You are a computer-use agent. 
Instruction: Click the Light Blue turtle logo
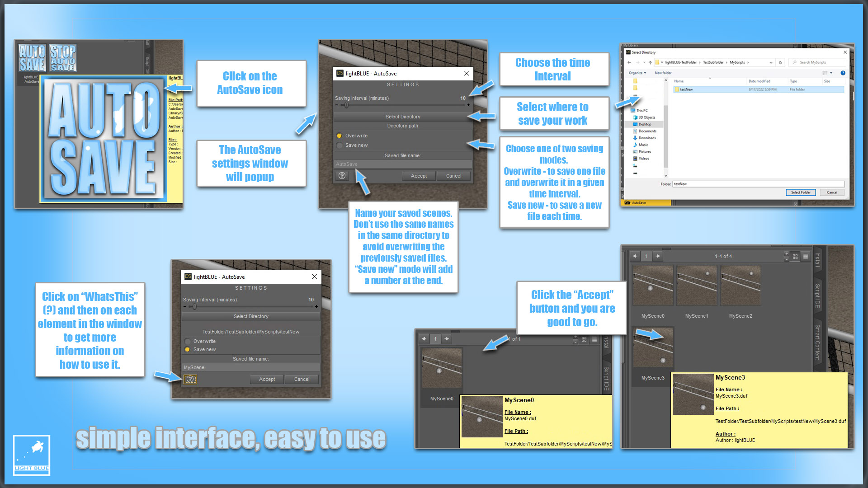tap(32, 455)
